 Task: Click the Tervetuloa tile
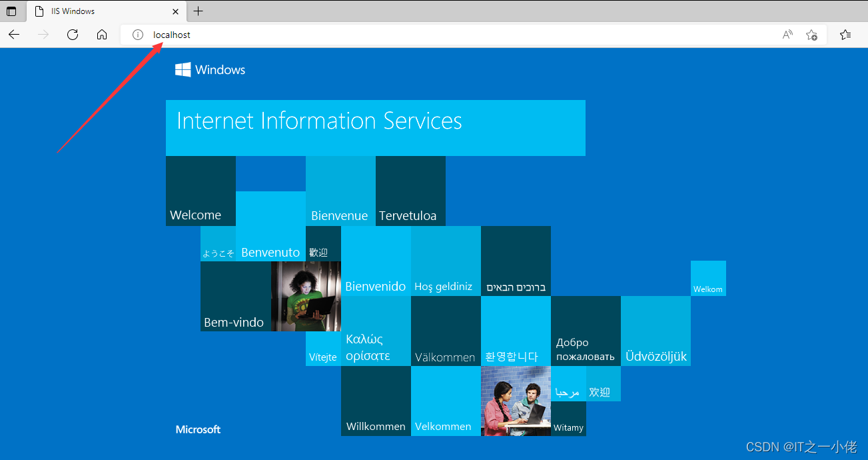tap(410, 191)
